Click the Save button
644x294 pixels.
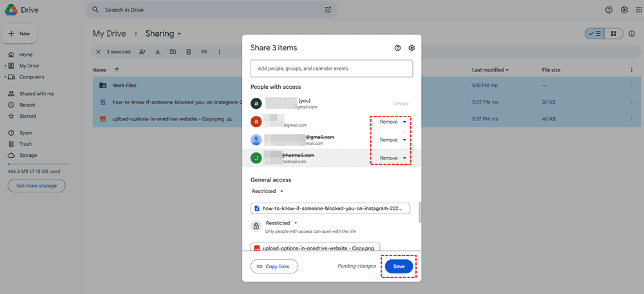pyautogui.click(x=399, y=266)
